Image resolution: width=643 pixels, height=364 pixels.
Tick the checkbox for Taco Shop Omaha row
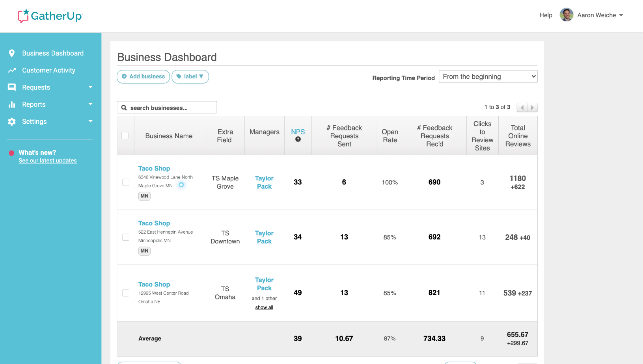click(x=125, y=293)
